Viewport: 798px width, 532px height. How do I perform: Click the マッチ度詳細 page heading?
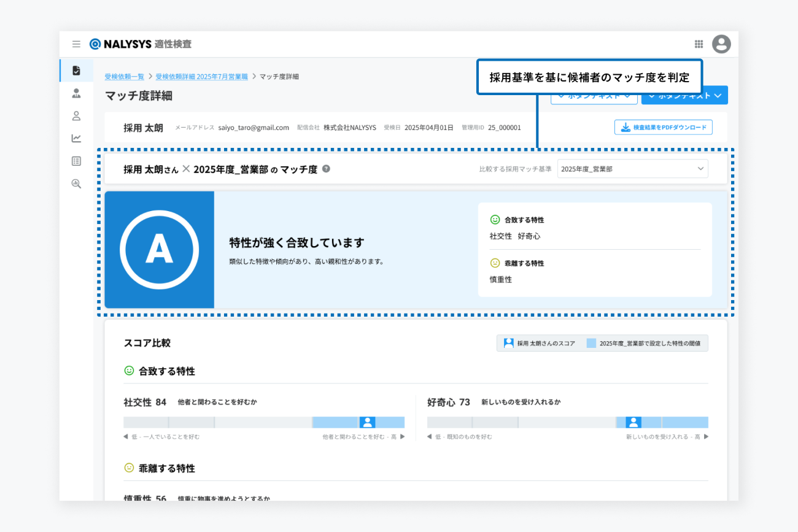(x=139, y=96)
